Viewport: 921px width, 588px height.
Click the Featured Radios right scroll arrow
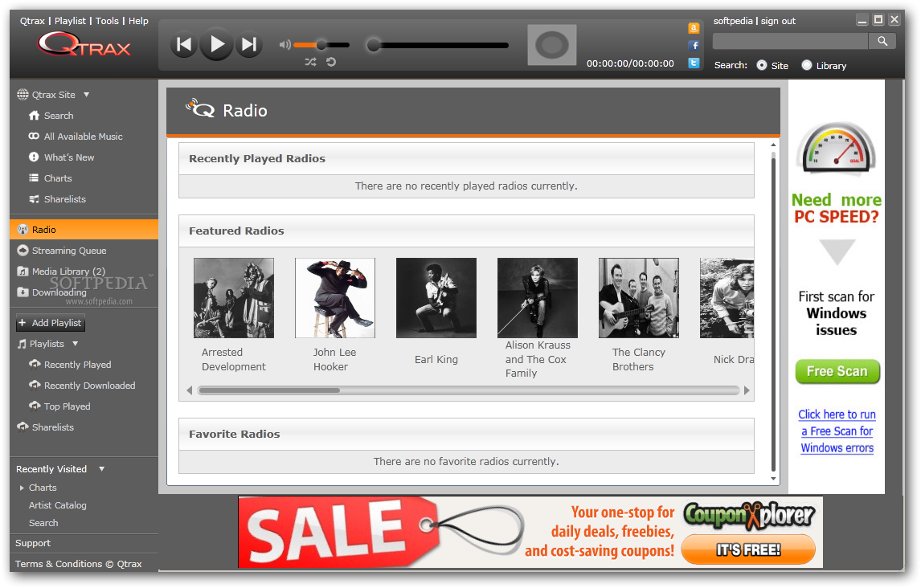tap(747, 390)
